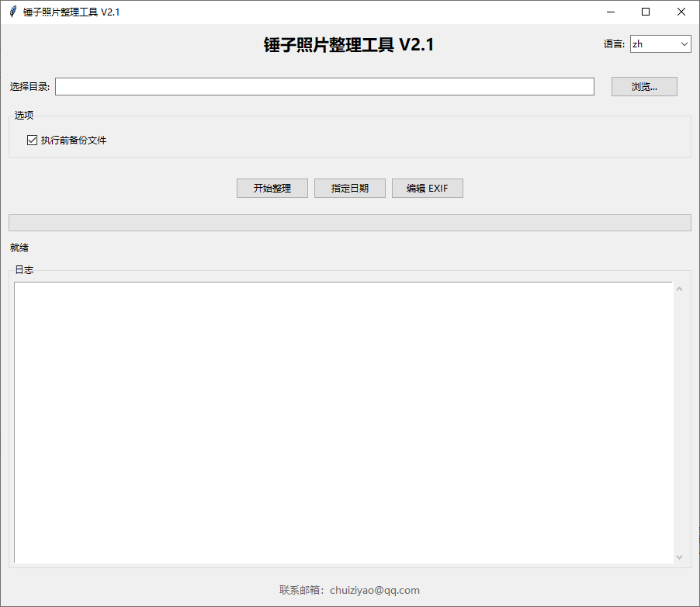Maximize the application window
This screenshot has width=700, height=607.
646,12
